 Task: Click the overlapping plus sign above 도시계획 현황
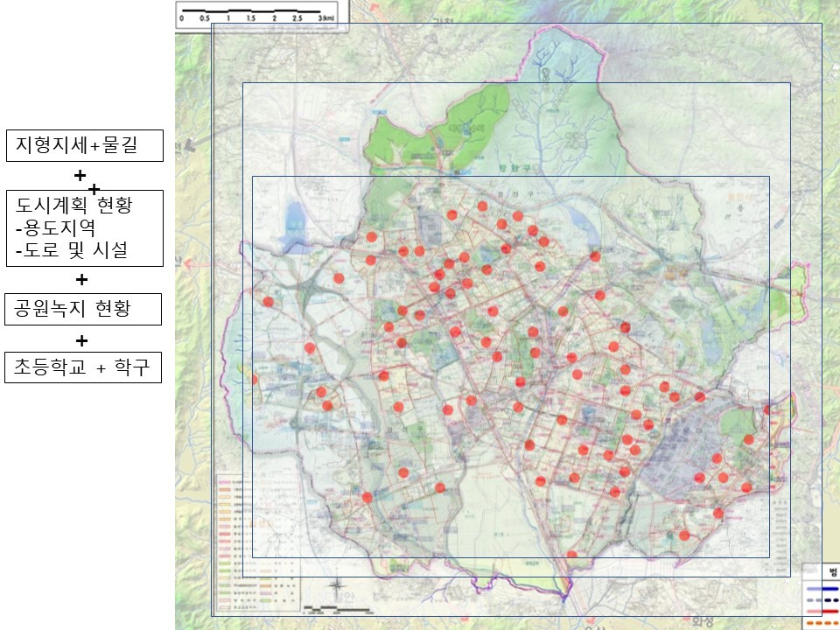(x=94, y=189)
